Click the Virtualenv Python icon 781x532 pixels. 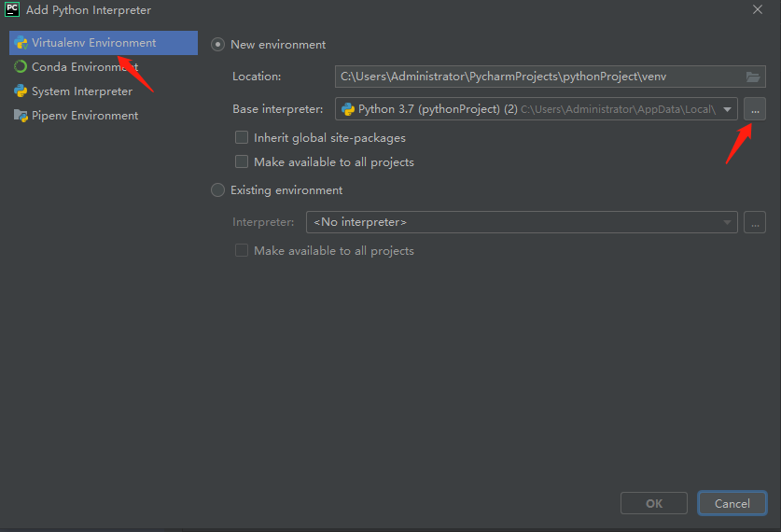point(21,43)
